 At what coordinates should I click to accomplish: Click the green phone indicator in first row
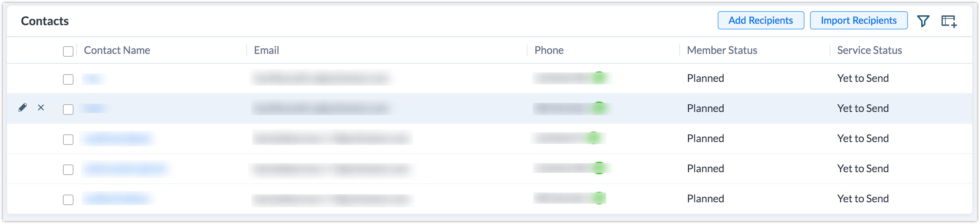(599, 78)
